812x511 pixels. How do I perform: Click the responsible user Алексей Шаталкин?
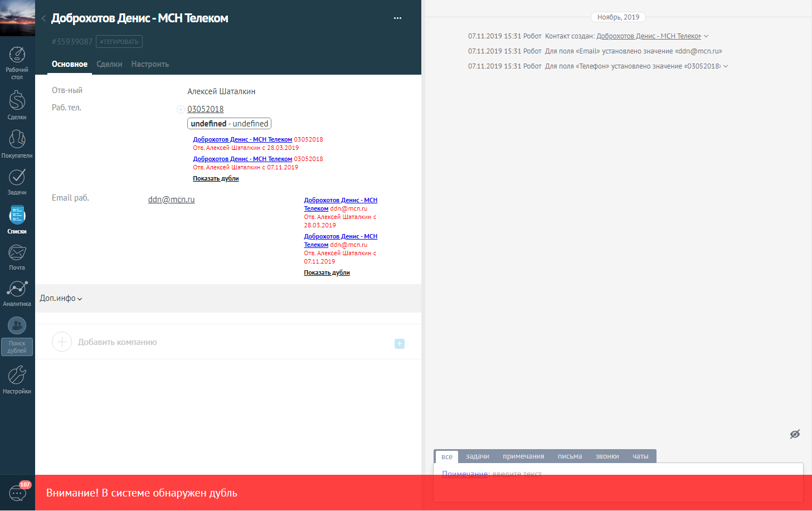(221, 91)
